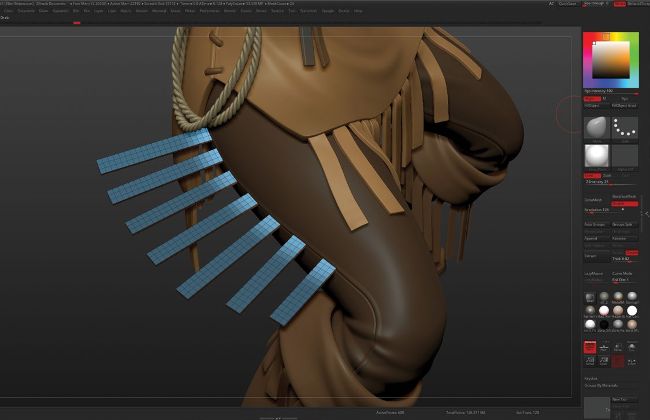Open the Document menu
The height and width of the screenshot is (420, 650).
click(x=23, y=11)
